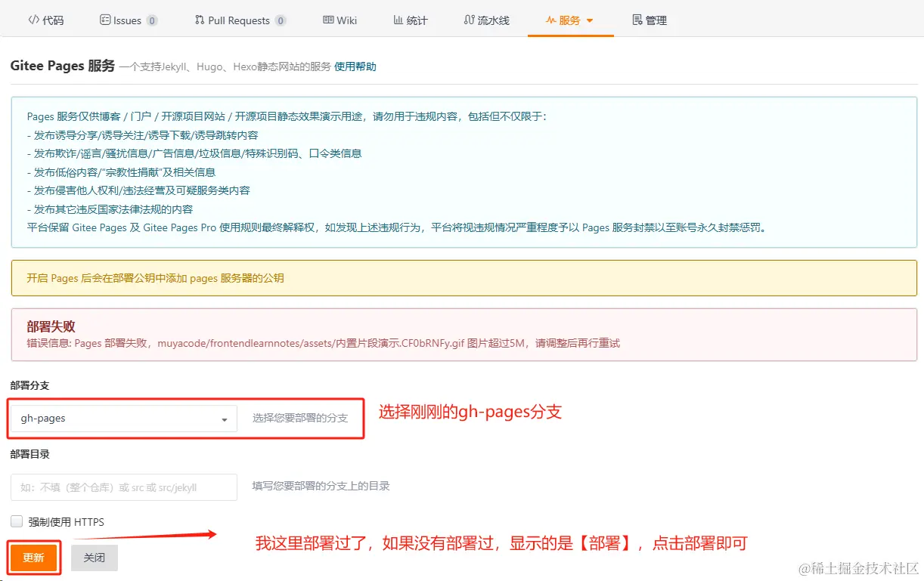Click the 发布低俗内容 rule line
The width and height of the screenshot is (924, 581).
(121, 172)
